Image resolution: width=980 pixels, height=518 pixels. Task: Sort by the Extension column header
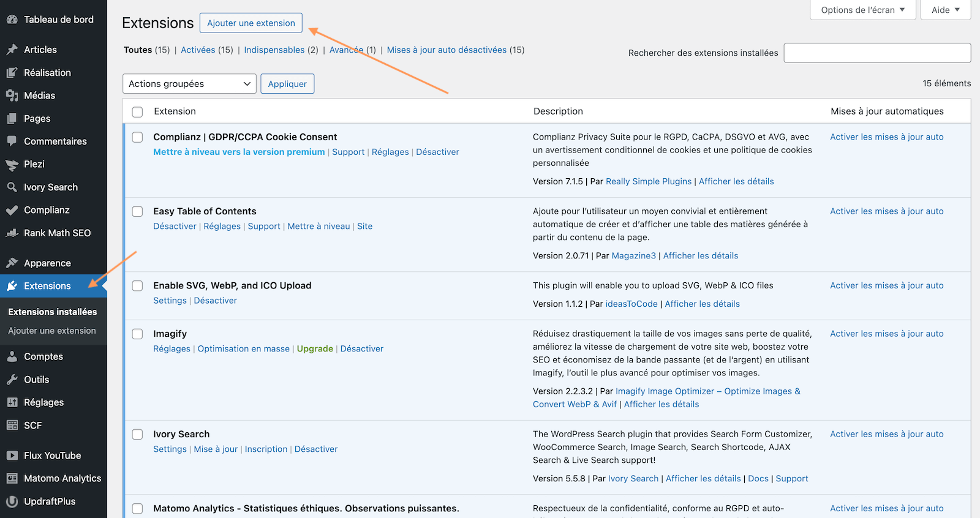[175, 111]
